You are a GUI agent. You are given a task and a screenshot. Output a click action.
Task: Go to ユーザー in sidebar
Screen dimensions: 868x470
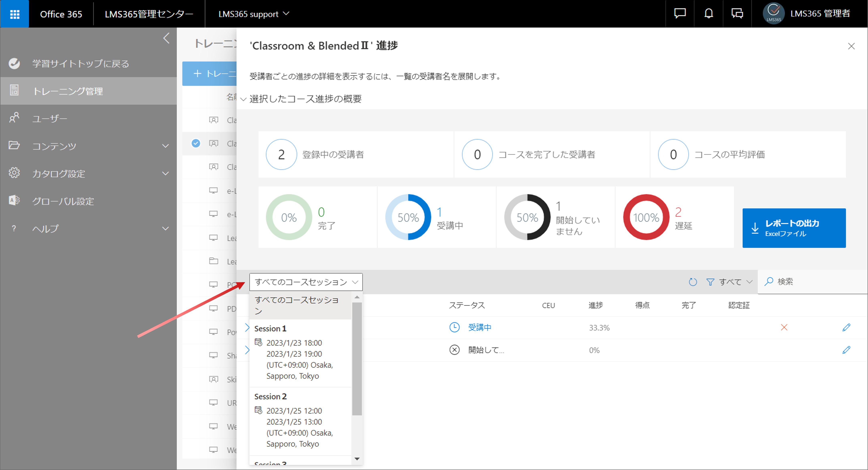(89, 119)
